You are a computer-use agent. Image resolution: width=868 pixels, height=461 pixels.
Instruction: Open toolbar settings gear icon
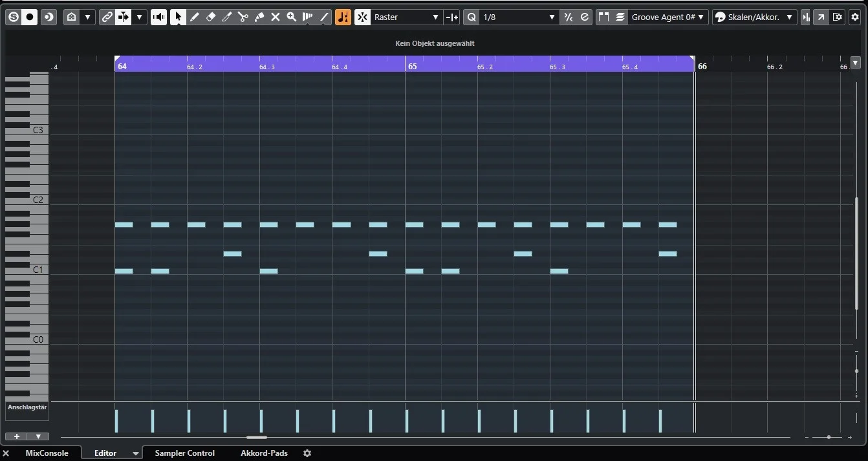[855, 17]
